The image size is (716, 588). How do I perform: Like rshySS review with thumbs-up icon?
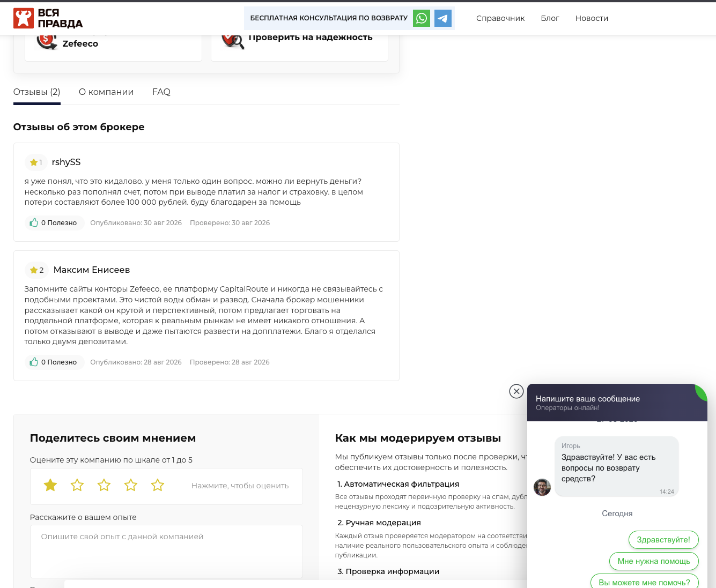tap(34, 222)
